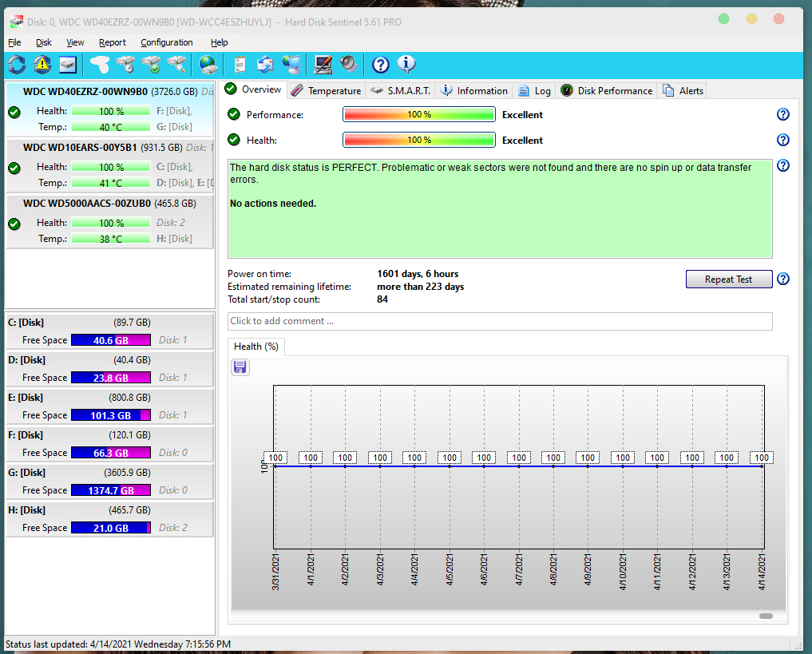Click the 4/14/2021 data point label on graph
The height and width of the screenshot is (654, 812).
click(762, 458)
